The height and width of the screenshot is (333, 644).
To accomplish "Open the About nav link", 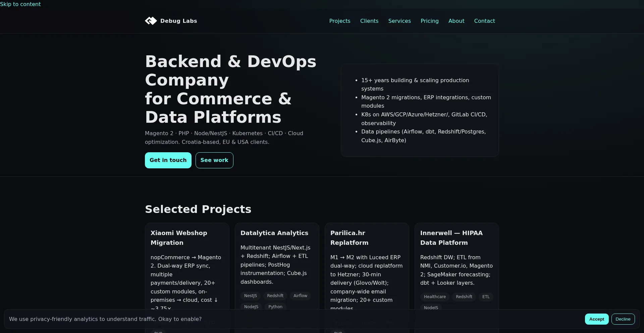I will [457, 21].
